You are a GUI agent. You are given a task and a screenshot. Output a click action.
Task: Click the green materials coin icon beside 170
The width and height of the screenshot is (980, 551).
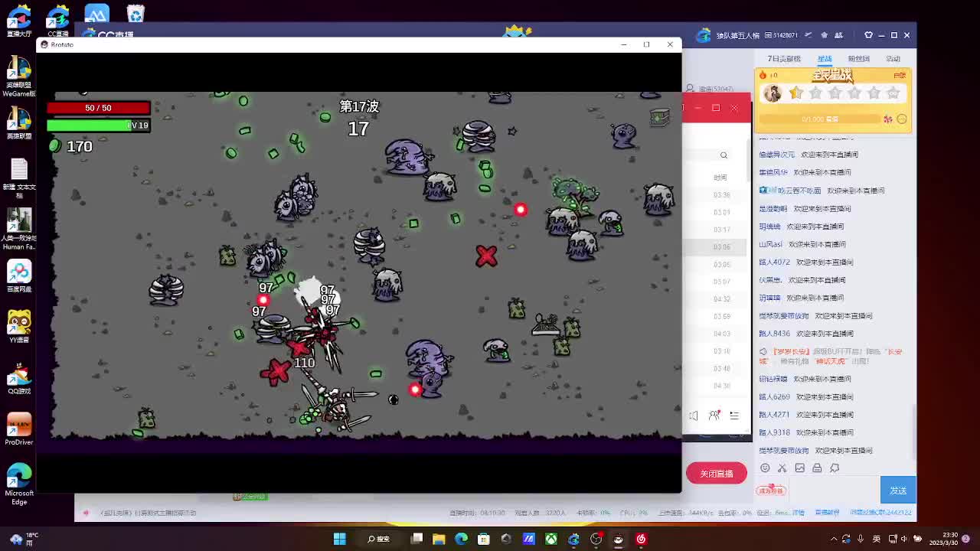54,145
